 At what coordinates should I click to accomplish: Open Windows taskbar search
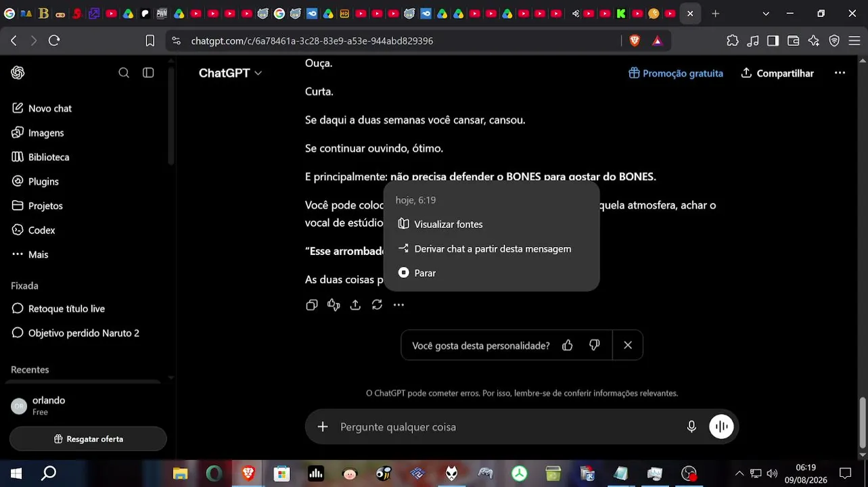[49, 473]
